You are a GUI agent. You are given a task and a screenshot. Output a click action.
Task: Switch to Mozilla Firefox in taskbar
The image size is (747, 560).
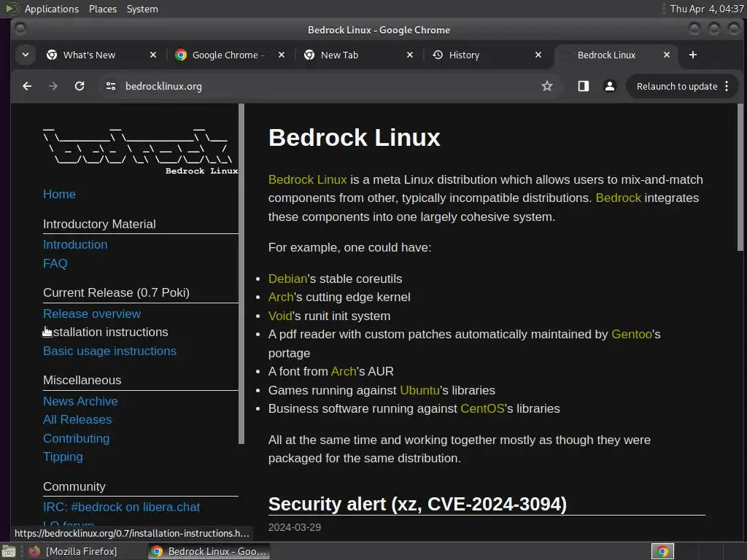click(74, 551)
